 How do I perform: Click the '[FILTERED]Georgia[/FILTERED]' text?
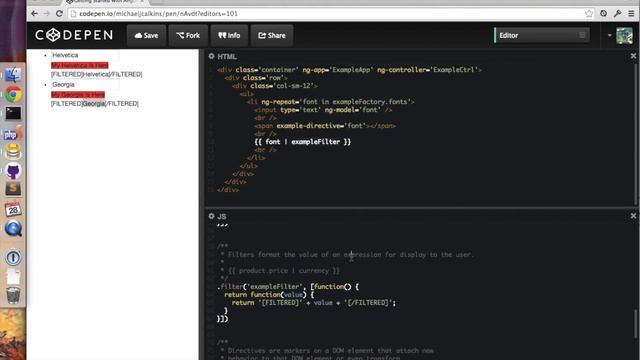pos(95,104)
